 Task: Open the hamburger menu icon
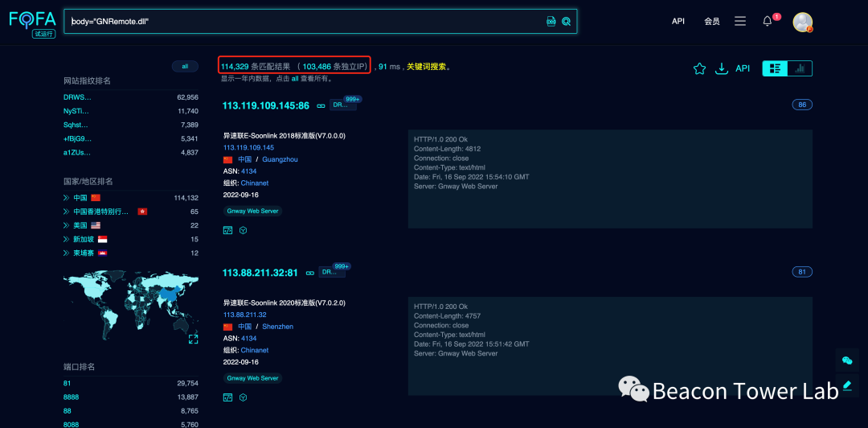(x=740, y=21)
